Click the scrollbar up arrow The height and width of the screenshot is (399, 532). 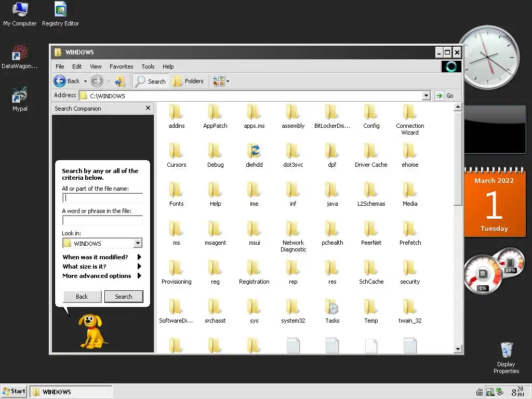(x=458, y=107)
